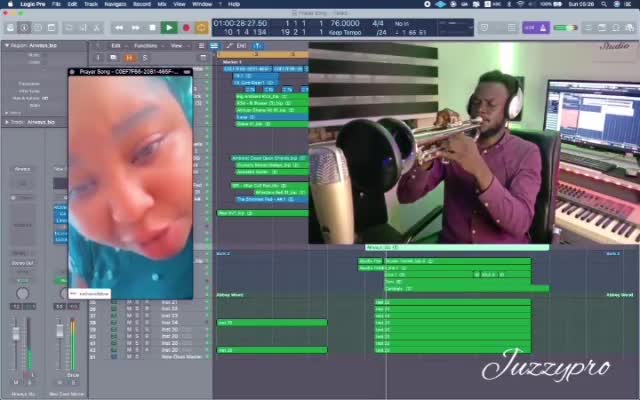The image size is (640, 400).
Task: Open the Browsers icon at far right
Action: tap(629, 28)
